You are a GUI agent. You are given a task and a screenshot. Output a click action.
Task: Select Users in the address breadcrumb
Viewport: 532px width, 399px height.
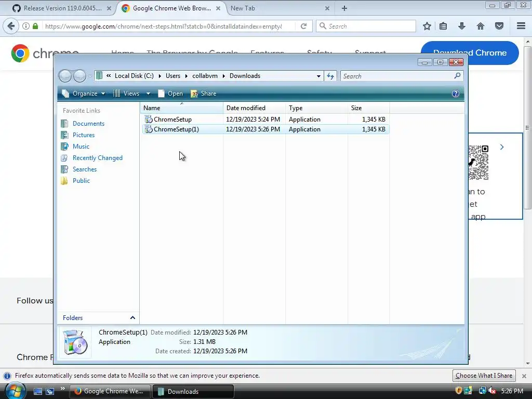click(x=173, y=76)
